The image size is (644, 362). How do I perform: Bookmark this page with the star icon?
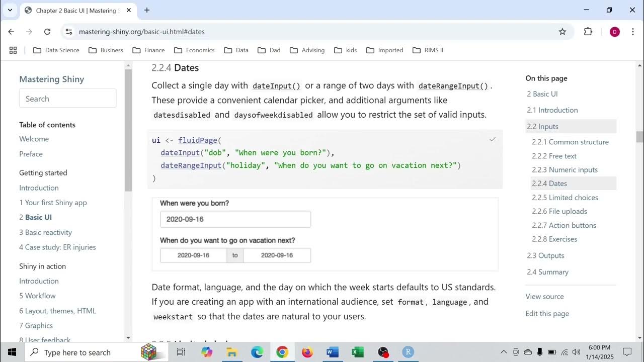pos(562,32)
